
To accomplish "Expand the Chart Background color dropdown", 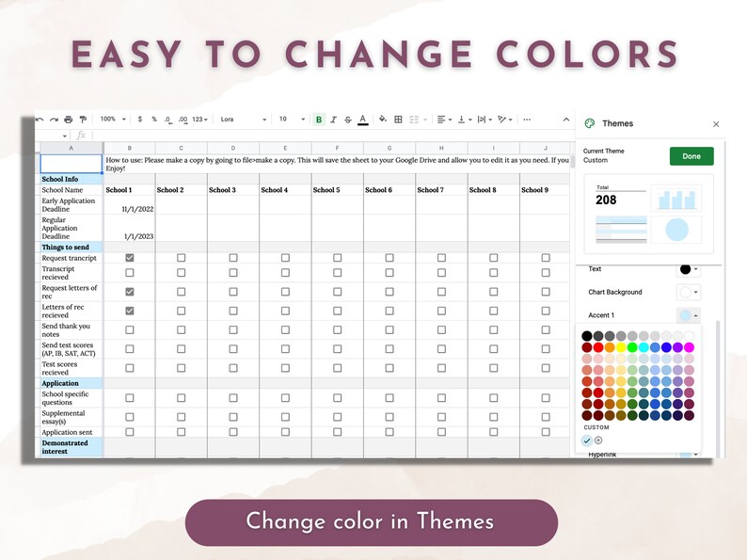I will click(x=689, y=292).
